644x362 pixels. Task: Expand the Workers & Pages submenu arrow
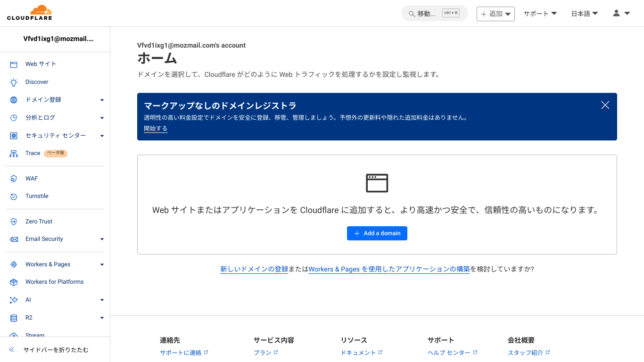coord(102,264)
